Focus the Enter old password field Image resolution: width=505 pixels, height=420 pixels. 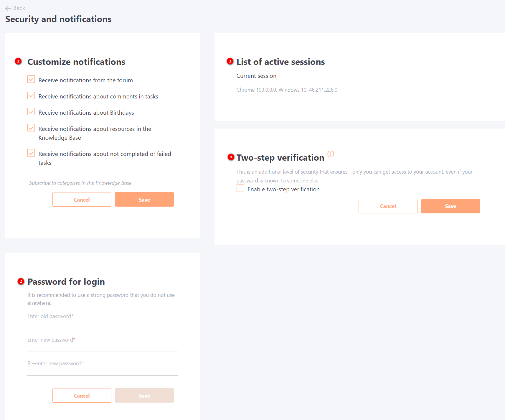tap(103, 320)
